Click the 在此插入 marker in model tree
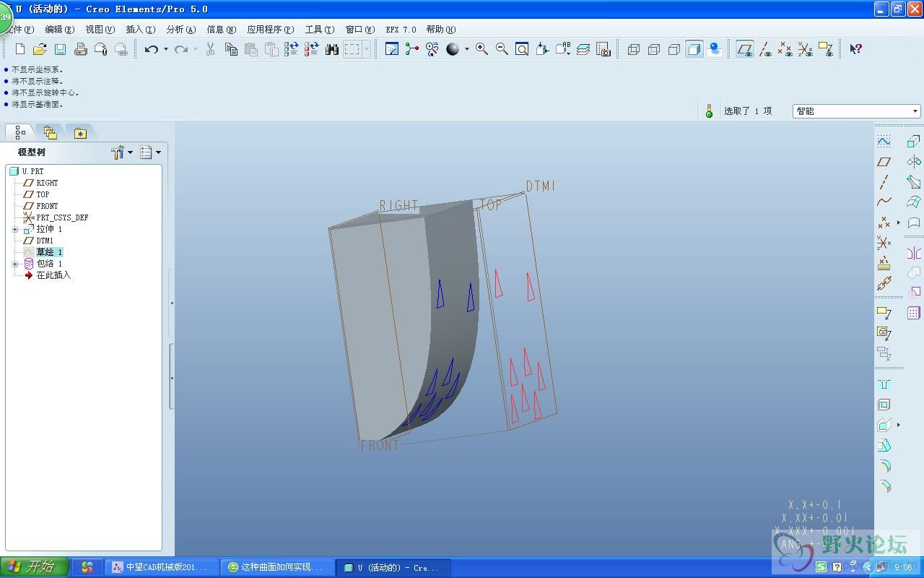The width and height of the screenshot is (924, 578). click(x=53, y=275)
